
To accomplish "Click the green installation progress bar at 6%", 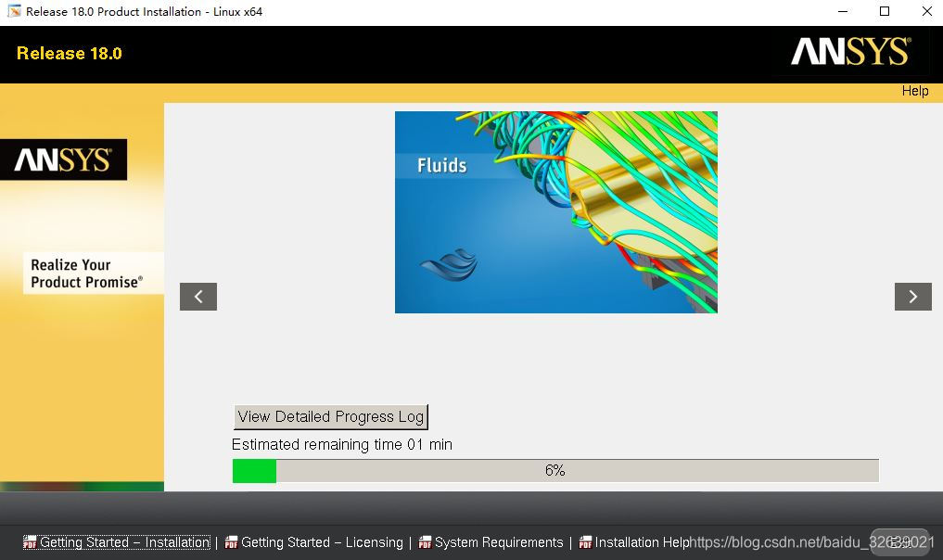I will tap(555, 471).
